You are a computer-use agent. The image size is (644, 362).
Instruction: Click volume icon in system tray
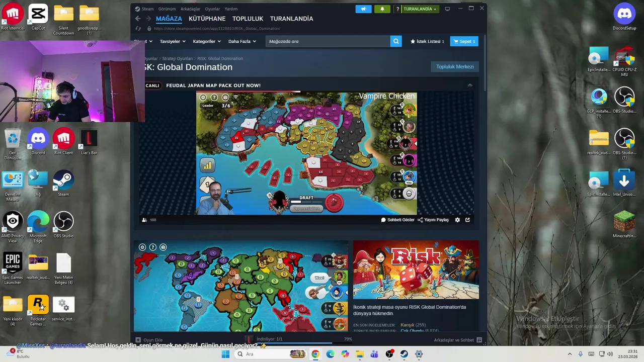[610, 354]
